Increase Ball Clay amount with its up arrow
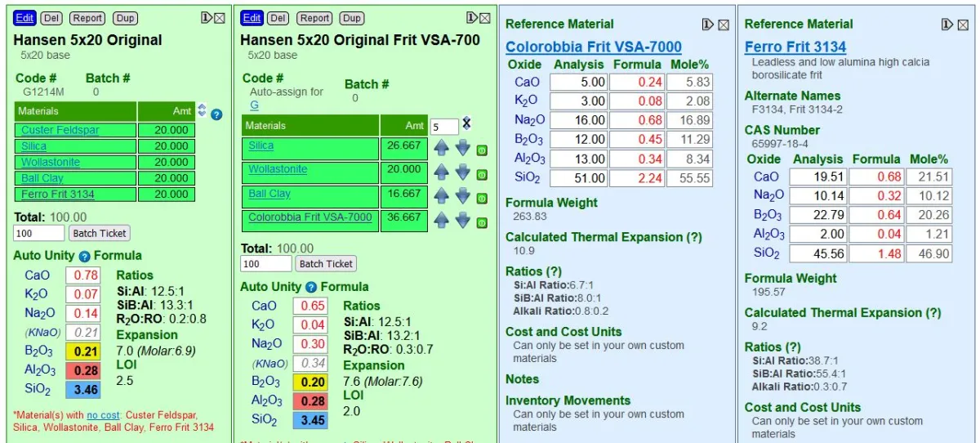 [x=442, y=196]
